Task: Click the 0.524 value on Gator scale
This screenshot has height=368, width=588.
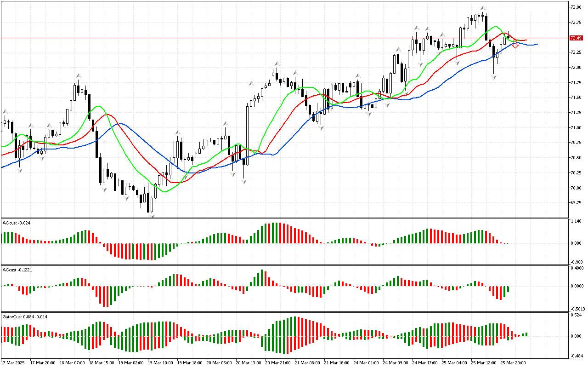Action: (576, 316)
